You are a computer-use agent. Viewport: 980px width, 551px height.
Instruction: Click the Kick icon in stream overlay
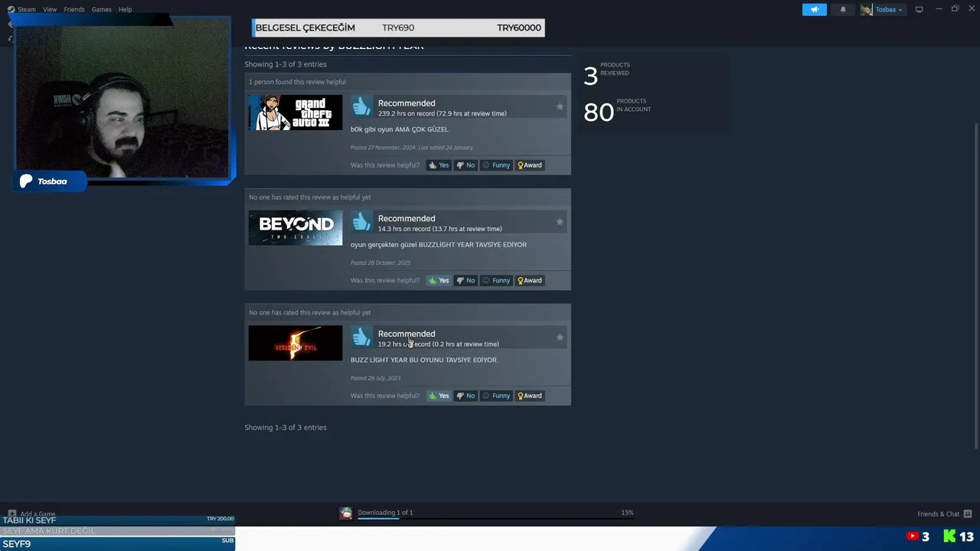(x=949, y=536)
